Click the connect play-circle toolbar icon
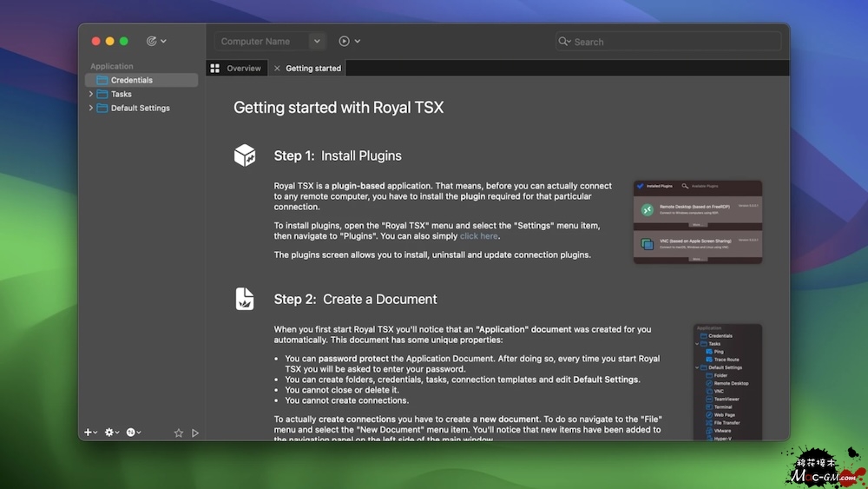868x489 pixels. 345,41
